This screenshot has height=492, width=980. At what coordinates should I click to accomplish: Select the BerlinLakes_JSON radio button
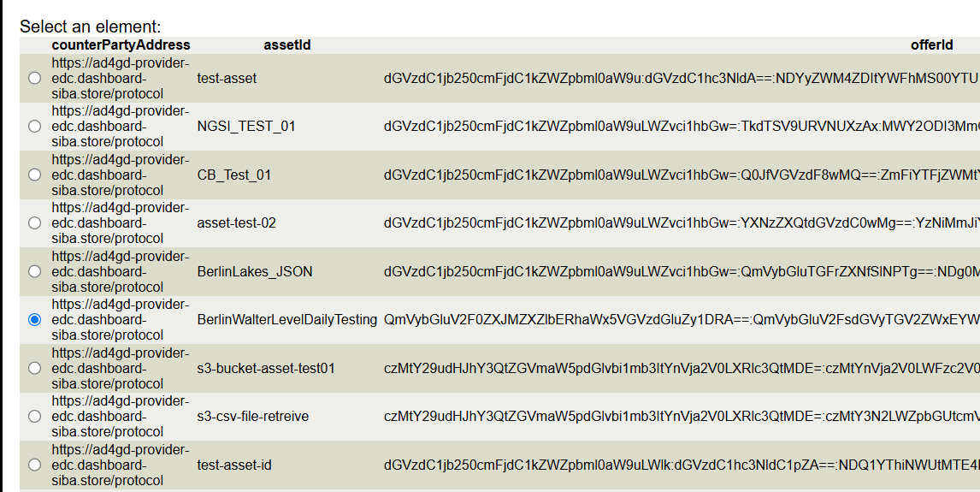pos(34,271)
